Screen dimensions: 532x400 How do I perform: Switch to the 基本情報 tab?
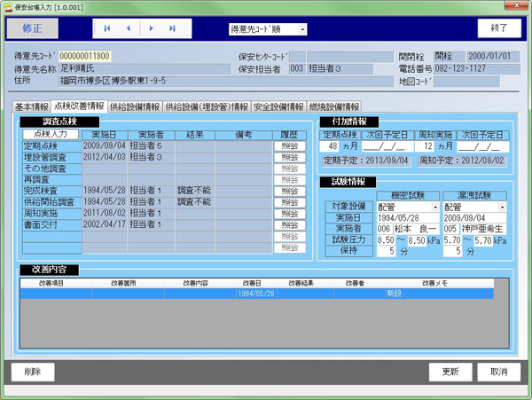click(x=35, y=106)
